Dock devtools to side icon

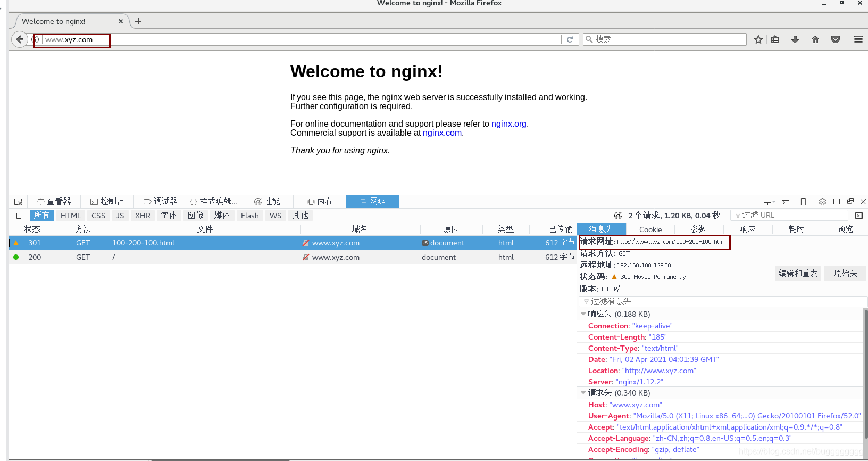click(x=837, y=201)
